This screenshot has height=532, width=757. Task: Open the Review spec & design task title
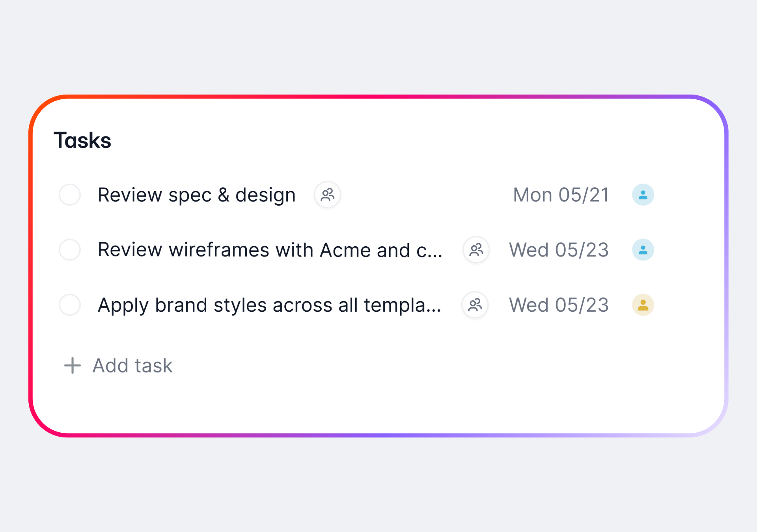pyautogui.click(x=196, y=195)
